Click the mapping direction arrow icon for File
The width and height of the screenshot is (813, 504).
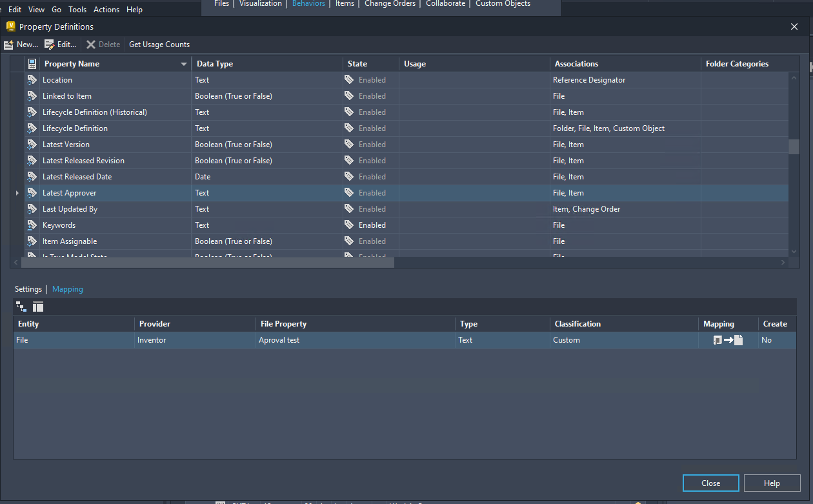728,340
